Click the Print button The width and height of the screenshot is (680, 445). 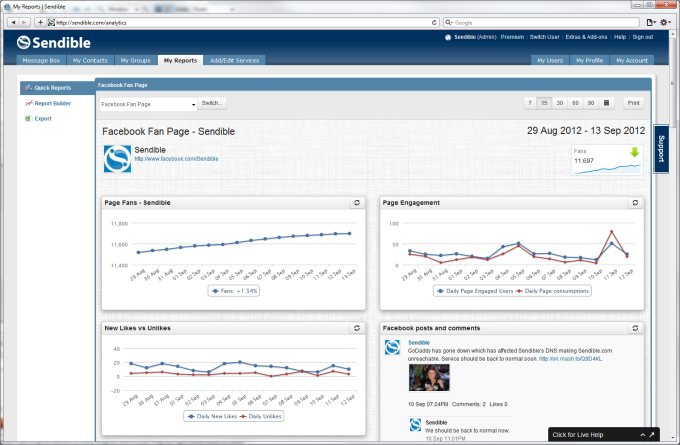click(x=634, y=103)
